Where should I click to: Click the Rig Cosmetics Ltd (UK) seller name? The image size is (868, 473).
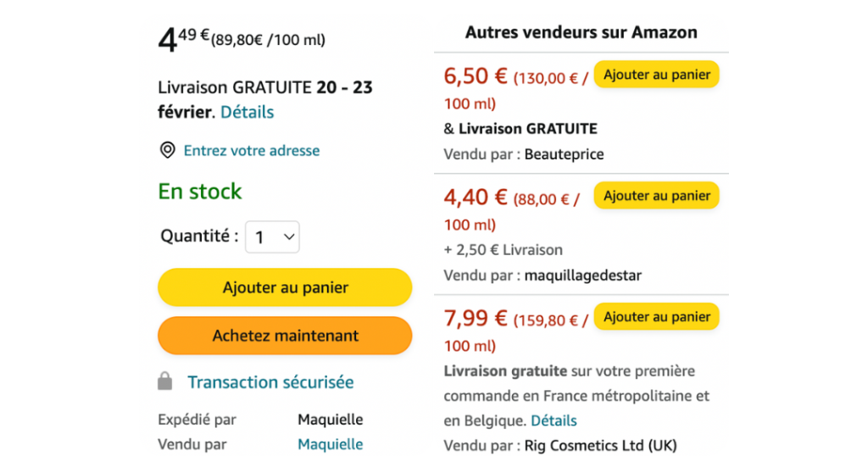tap(601, 446)
